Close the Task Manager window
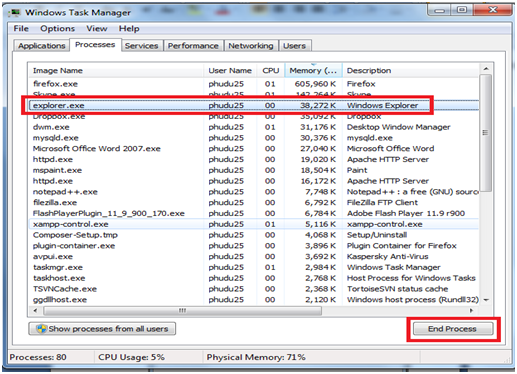The image size is (517, 374). point(492,10)
